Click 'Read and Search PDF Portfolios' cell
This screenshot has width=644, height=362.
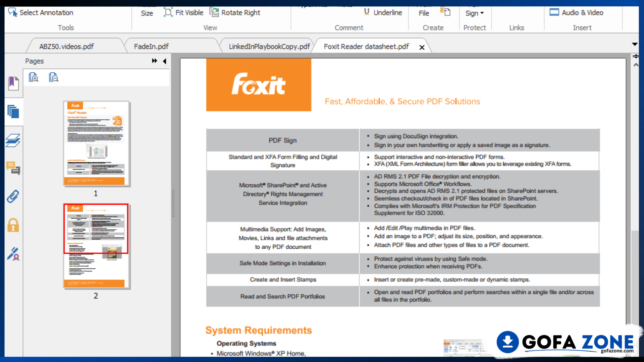click(x=283, y=296)
